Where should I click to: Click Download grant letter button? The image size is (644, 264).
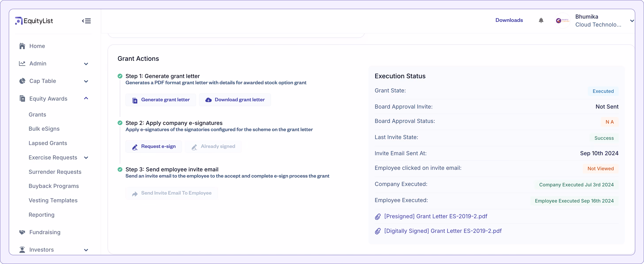tap(235, 100)
